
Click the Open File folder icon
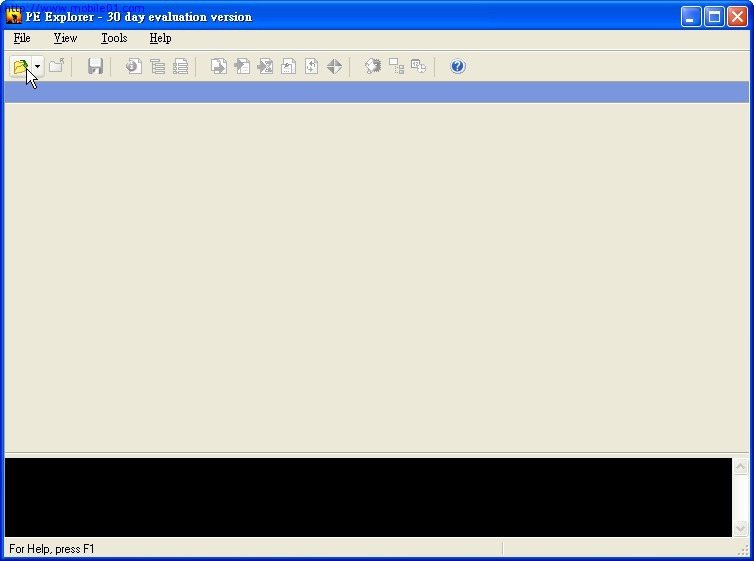tap(21, 66)
